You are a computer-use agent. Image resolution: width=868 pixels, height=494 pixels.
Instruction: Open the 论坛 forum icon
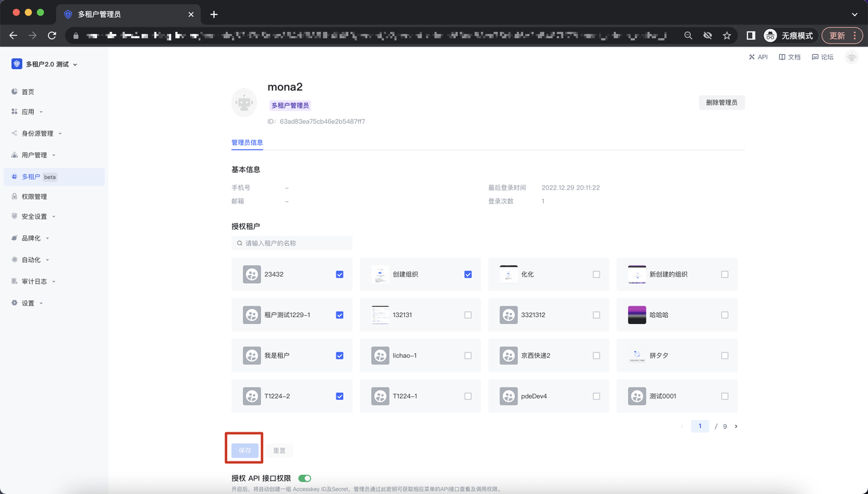(x=815, y=57)
